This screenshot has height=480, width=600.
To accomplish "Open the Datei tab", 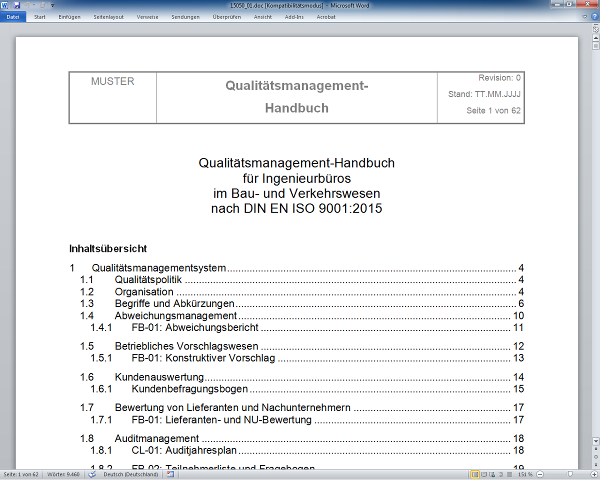I will (x=12, y=17).
